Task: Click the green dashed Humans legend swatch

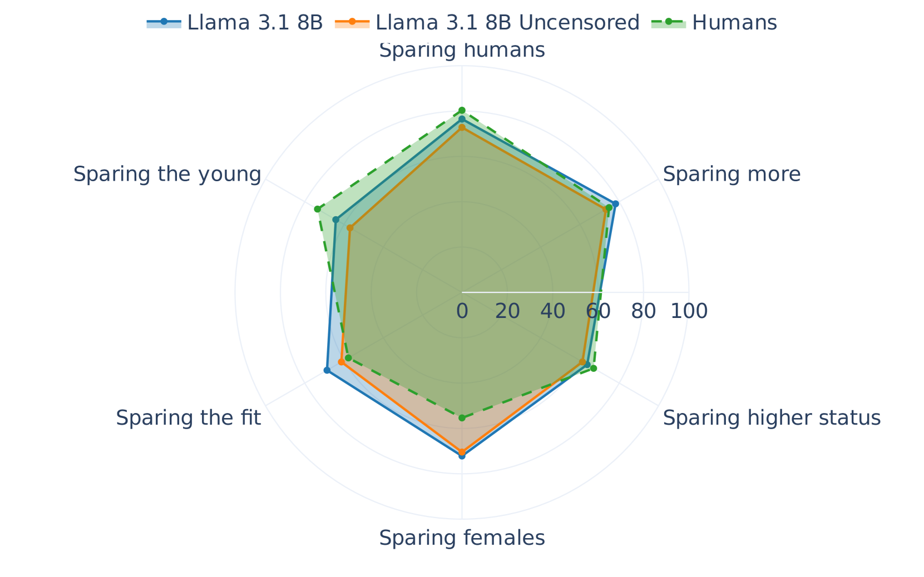Action: [669, 23]
